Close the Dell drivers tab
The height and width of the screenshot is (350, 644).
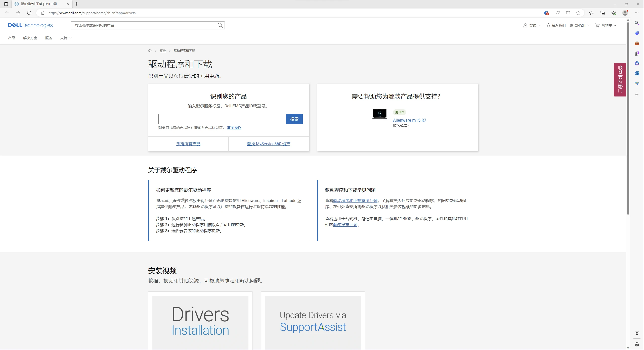point(68,4)
